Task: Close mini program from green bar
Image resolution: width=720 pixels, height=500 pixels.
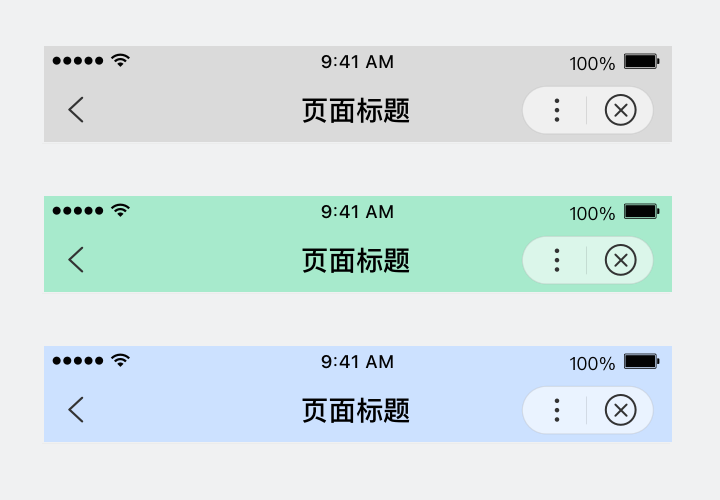Action: 621,260
